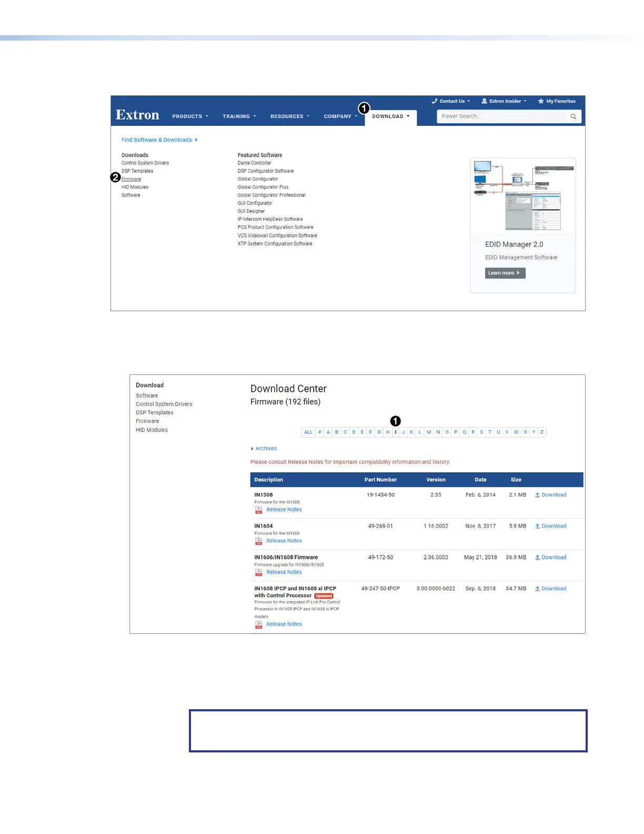Open Global Configurator Plus link
This screenshot has height=834, width=644.
pos(263,187)
